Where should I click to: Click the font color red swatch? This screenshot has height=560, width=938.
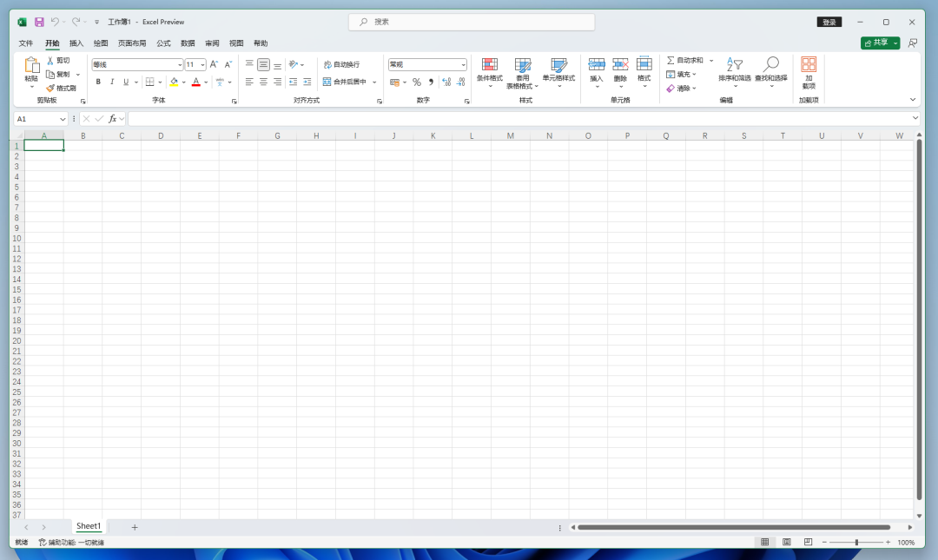tap(195, 82)
